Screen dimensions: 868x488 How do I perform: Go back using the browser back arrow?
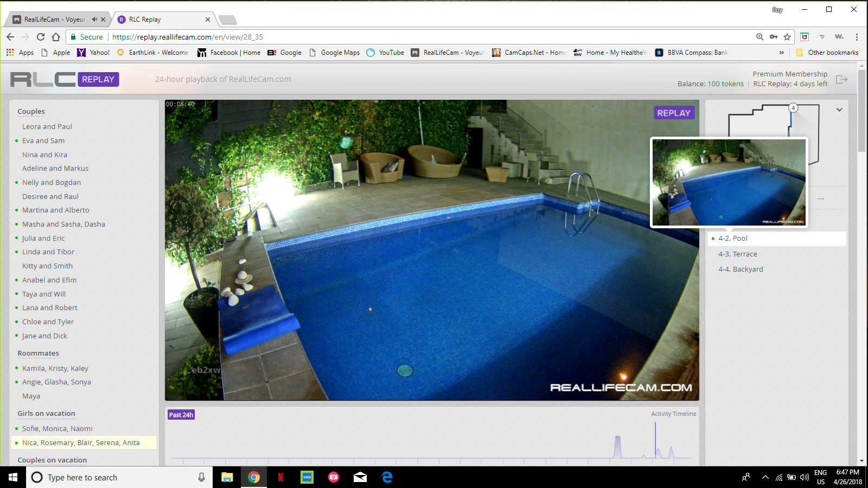10,37
